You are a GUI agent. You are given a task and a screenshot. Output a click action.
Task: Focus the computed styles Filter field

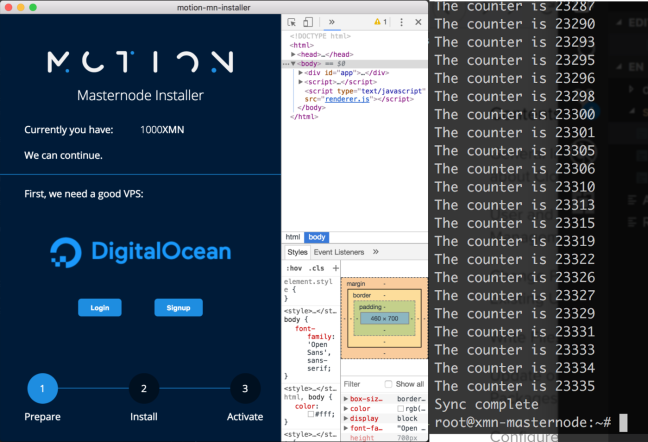coord(362,384)
